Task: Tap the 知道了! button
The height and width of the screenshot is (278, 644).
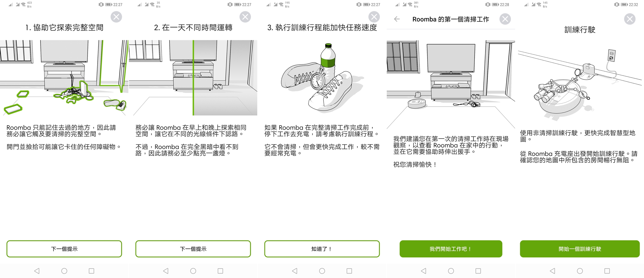Action: [322, 249]
